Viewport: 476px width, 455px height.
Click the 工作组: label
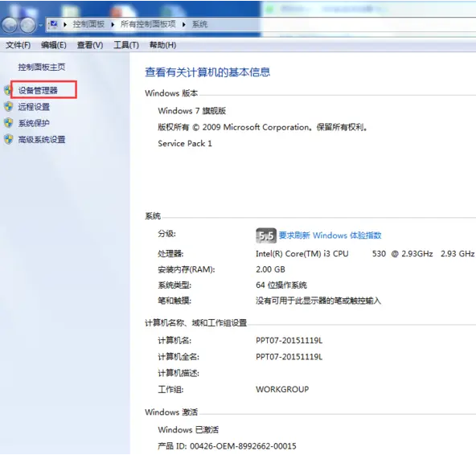(x=170, y=390)
